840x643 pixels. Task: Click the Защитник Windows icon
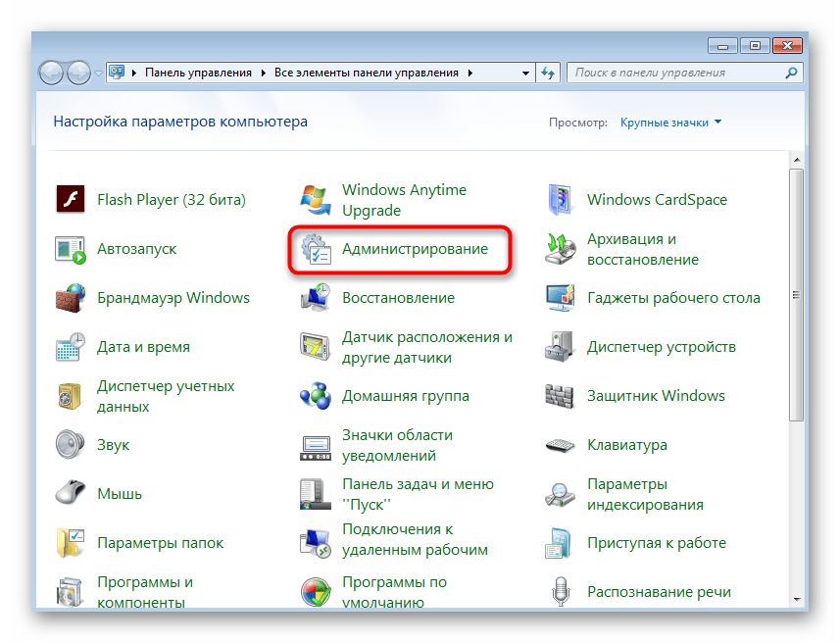[561, 396]
